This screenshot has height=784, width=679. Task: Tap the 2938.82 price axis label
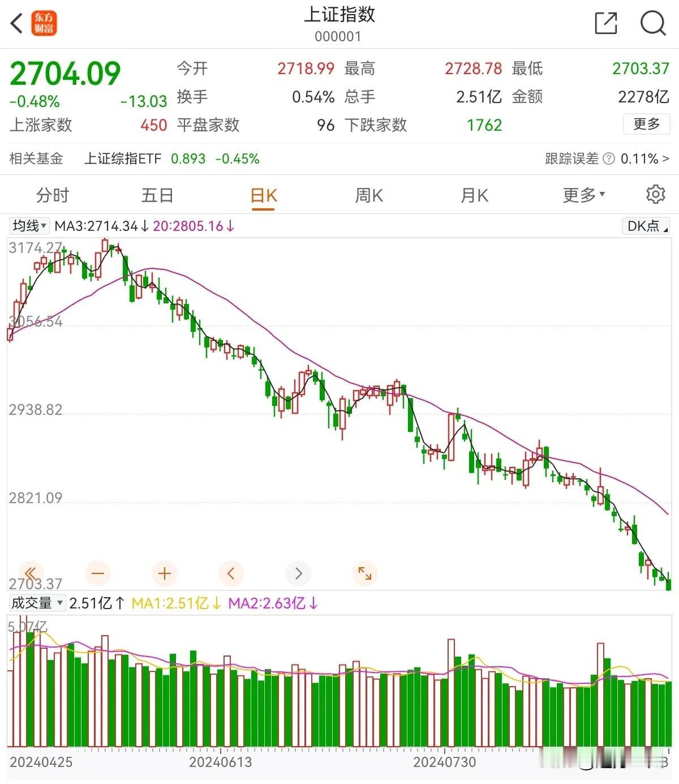pyautogui.click(x=35, y=410)
